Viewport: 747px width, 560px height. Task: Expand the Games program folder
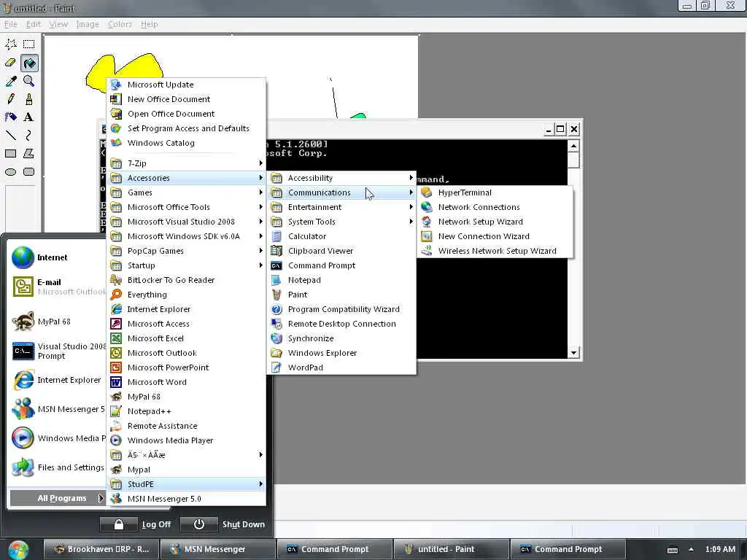coord(186,192)
